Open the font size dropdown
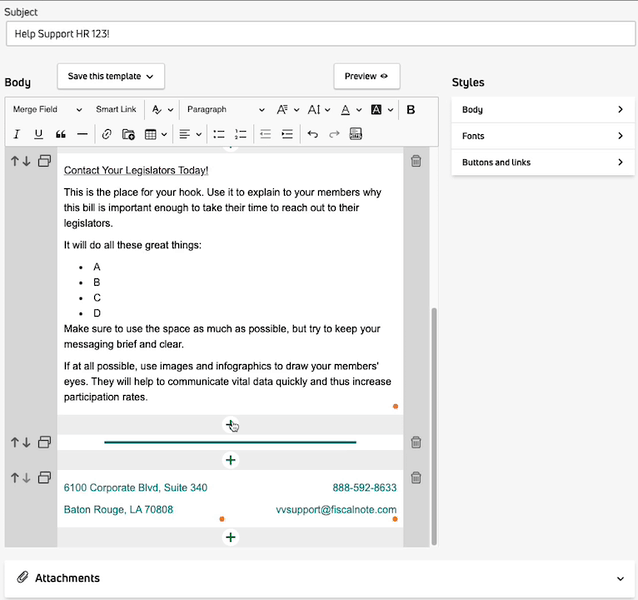This screenshot has height=600, width=638. click(x=319, y=109)
